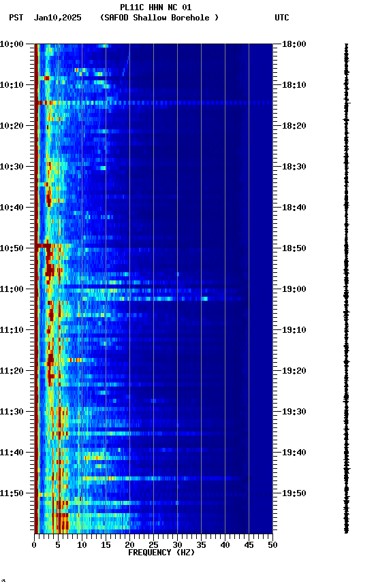Click the 18:40 UTC time label
This screenshot has height=588, width=376.
pos(294,208)
